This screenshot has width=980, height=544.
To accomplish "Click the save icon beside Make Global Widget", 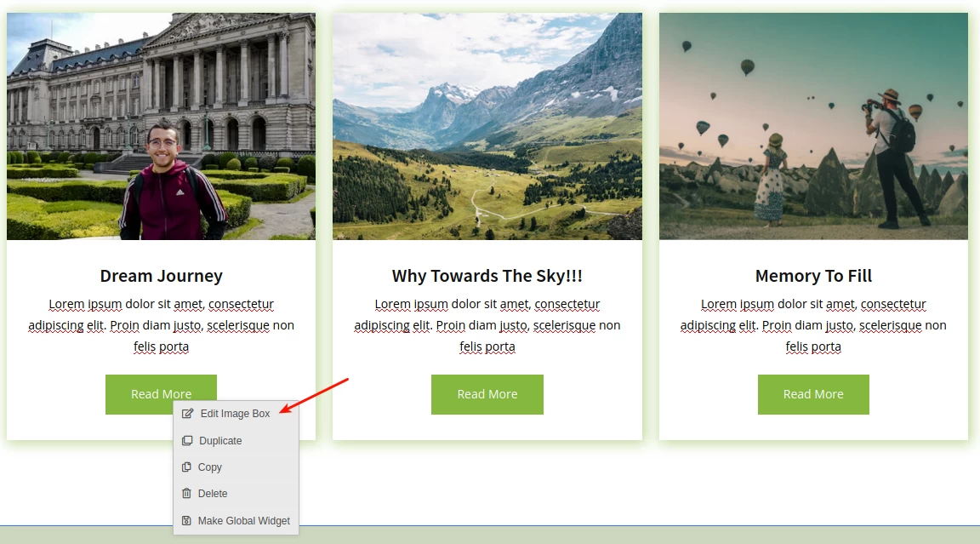I will [186, 520].
